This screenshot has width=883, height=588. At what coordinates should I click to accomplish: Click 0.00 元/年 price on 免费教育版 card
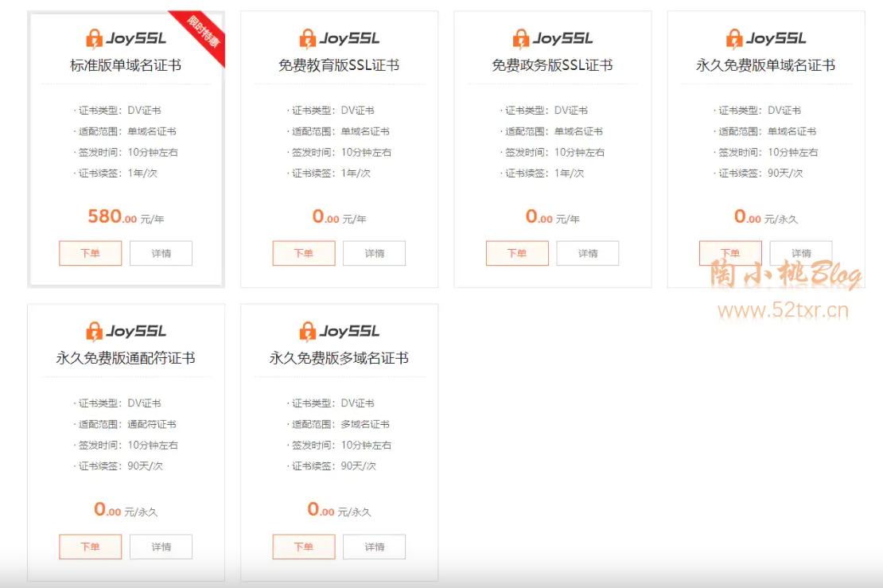coord(339,217)
